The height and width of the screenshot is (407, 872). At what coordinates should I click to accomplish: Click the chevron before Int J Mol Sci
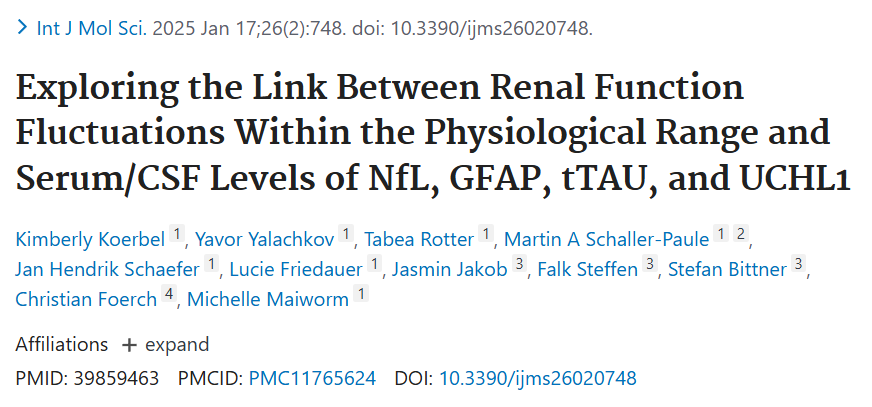pos(22,27)
